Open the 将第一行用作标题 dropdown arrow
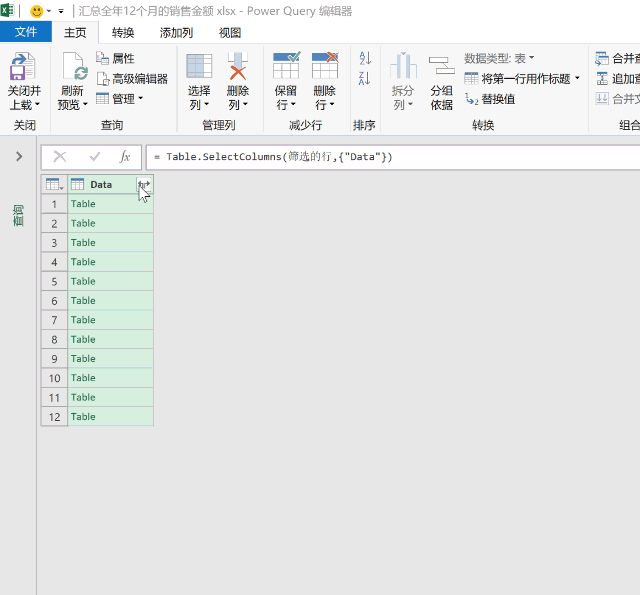 pyautogui.click(x=577, y=79)
